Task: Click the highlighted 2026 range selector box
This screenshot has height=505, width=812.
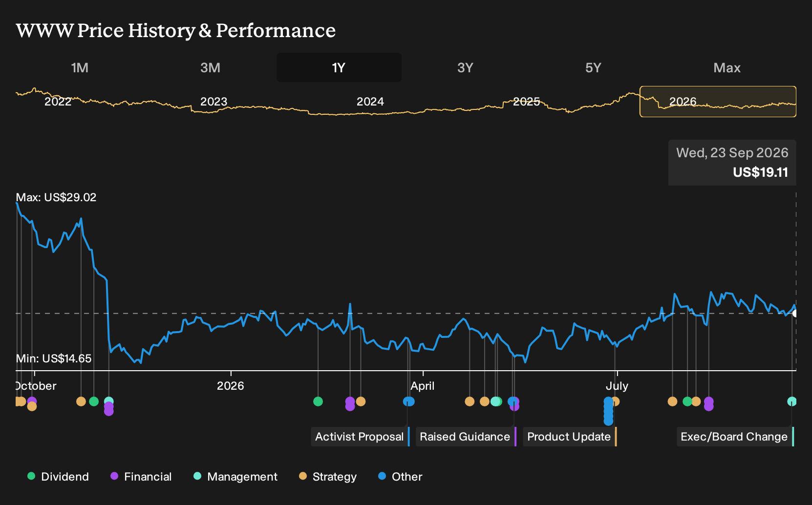Action: click(718, 102)
